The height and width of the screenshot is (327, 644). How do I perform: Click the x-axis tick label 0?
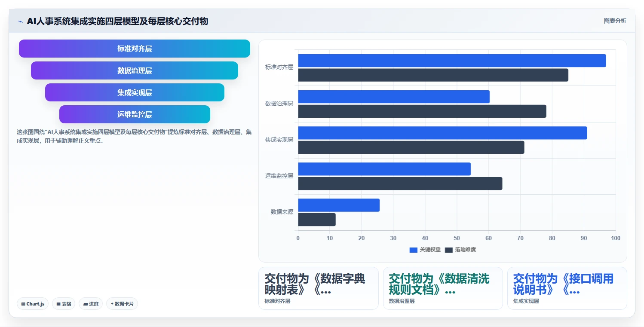tap(298, 238)
